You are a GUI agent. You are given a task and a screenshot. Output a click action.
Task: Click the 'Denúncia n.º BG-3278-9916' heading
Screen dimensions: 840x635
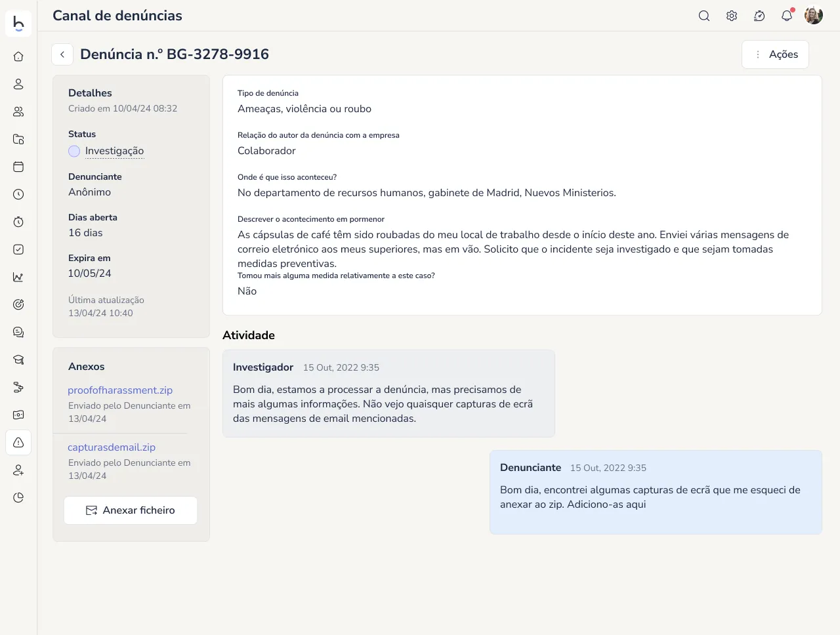175,54
